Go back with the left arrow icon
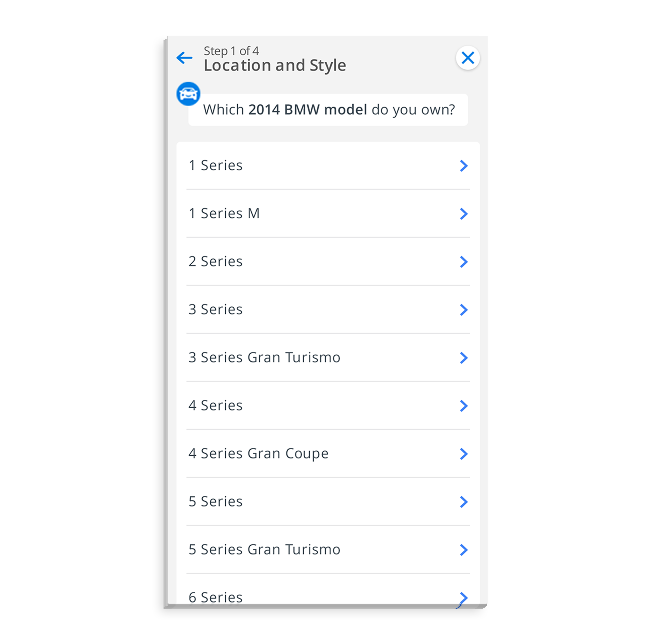 [x=184, y=58]
